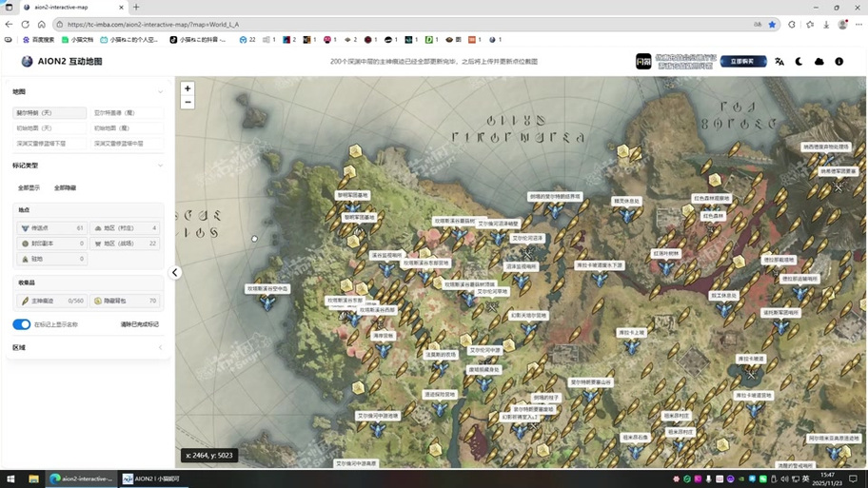Screen dimensions: 868x488
Task: Toggle 地区（村庄）marker filter
Action: [x=125, y=228]
